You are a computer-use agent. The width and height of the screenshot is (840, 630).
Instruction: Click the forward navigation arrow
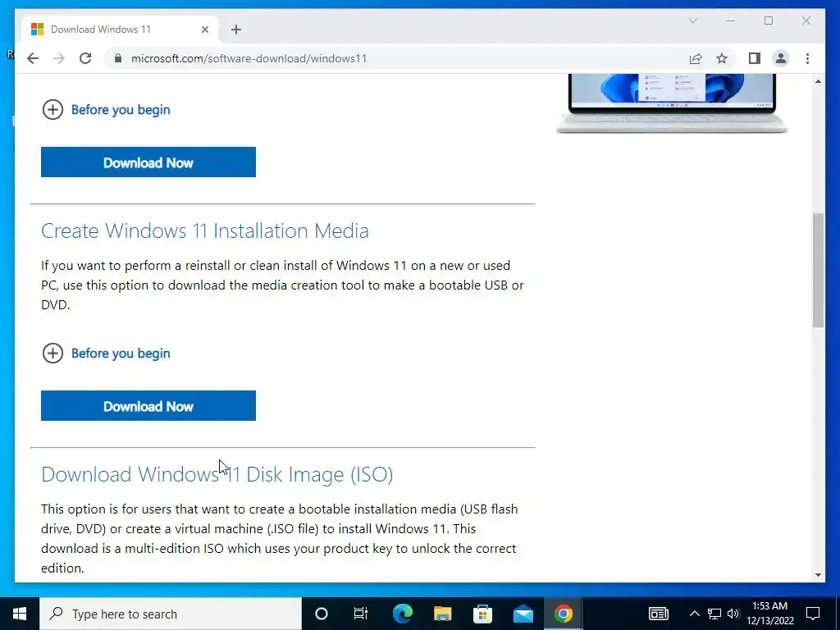tap(59, 58)
